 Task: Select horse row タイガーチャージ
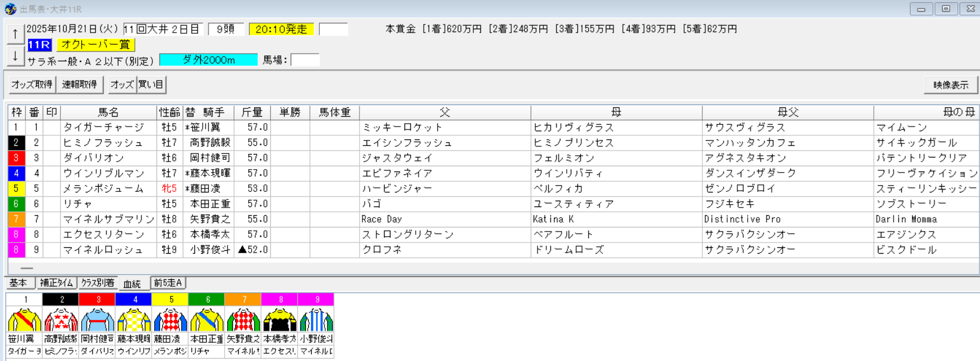tap(104, 127)
